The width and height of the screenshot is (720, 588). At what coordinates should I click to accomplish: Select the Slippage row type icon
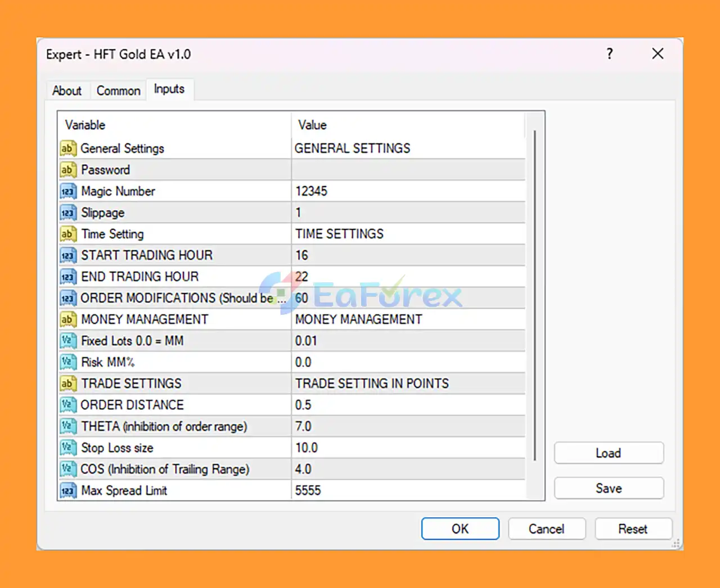[67, 213]
